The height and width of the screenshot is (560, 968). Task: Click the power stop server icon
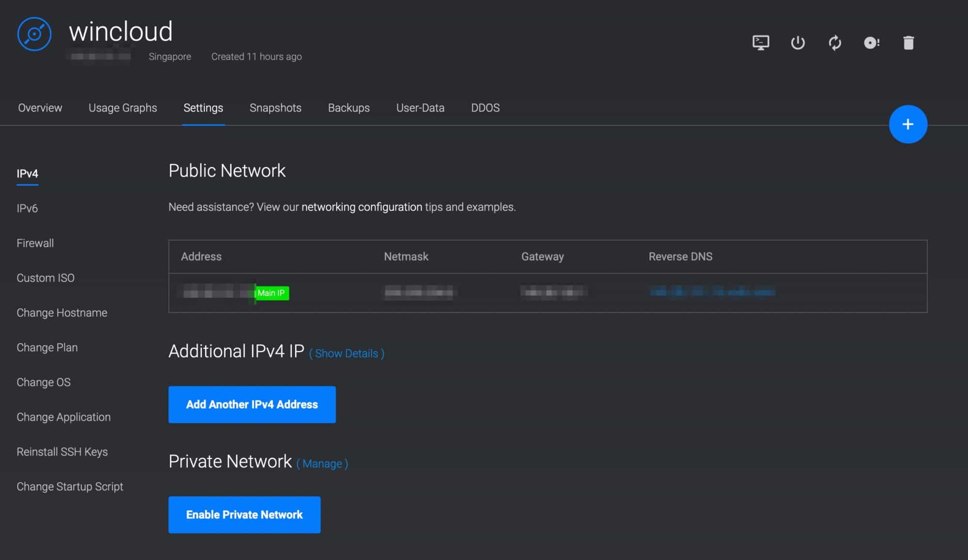tap(798, 43)
